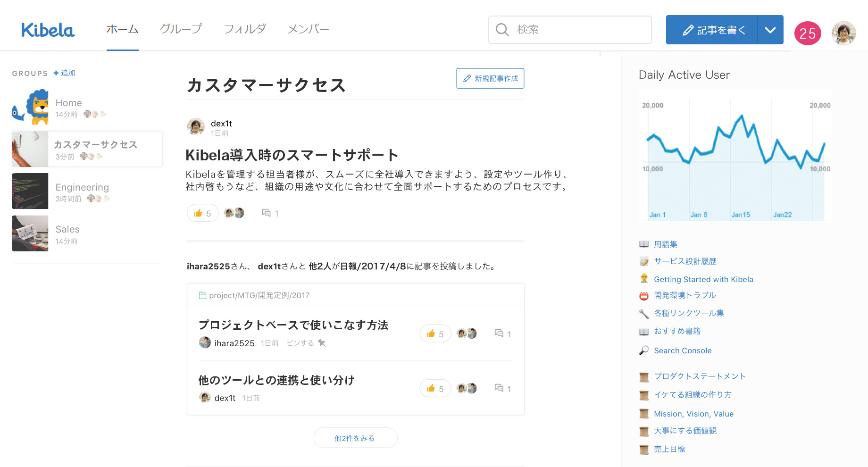This screenshot has width=868, height=467.
Task: Open the 25 notifications badge
Action: pos(808,33)
